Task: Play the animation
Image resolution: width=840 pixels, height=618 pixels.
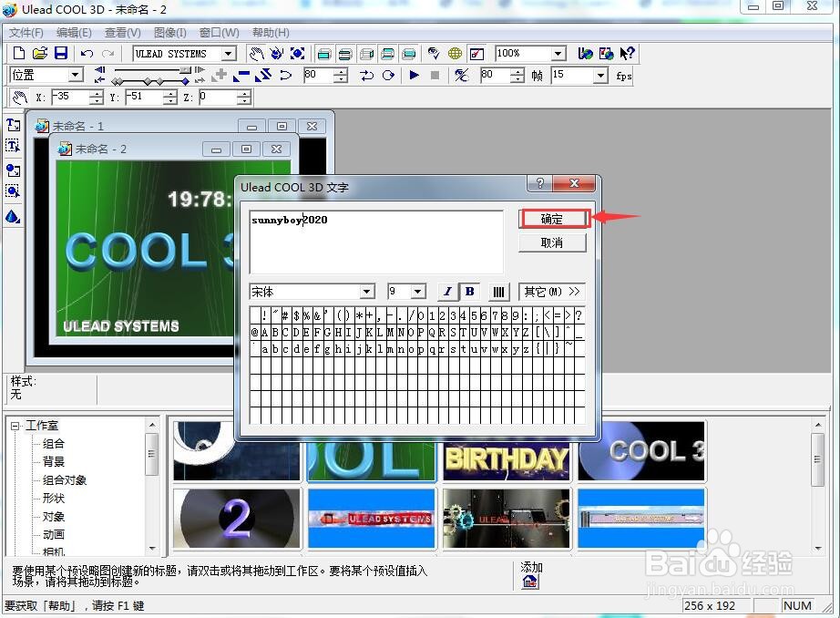Action: click(415, 75)
